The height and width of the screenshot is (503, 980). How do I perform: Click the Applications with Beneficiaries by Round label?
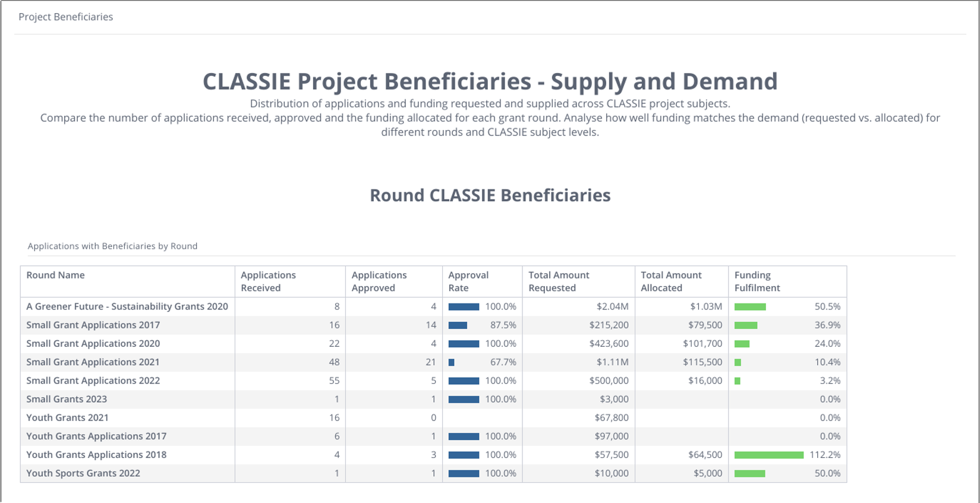(x=112, y=246)
